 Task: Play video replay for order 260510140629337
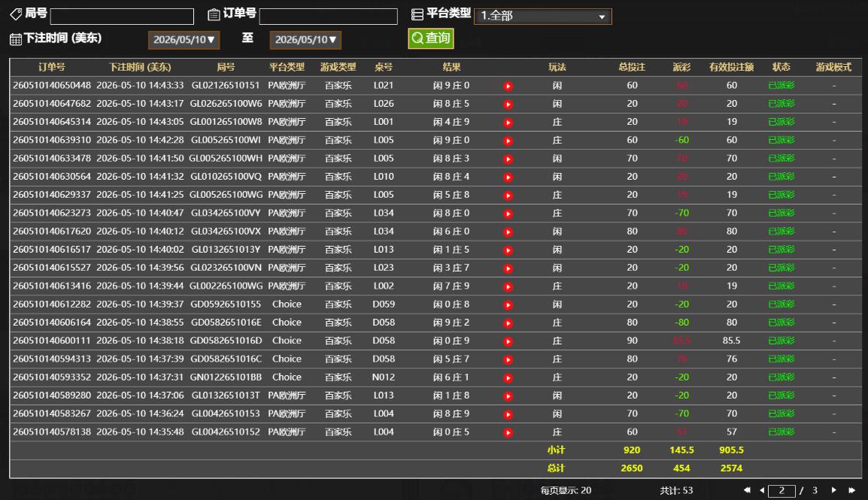pos(508,195)
